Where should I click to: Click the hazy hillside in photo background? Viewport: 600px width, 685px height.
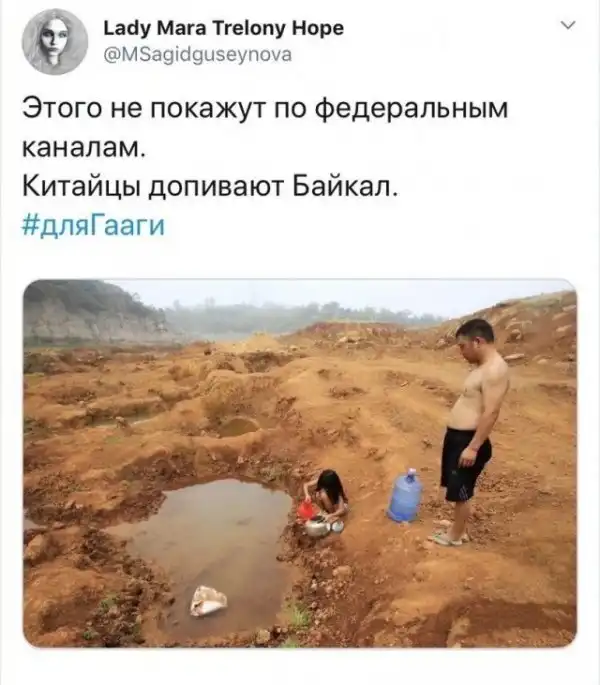pyautogui.click(x=94, y=311)
